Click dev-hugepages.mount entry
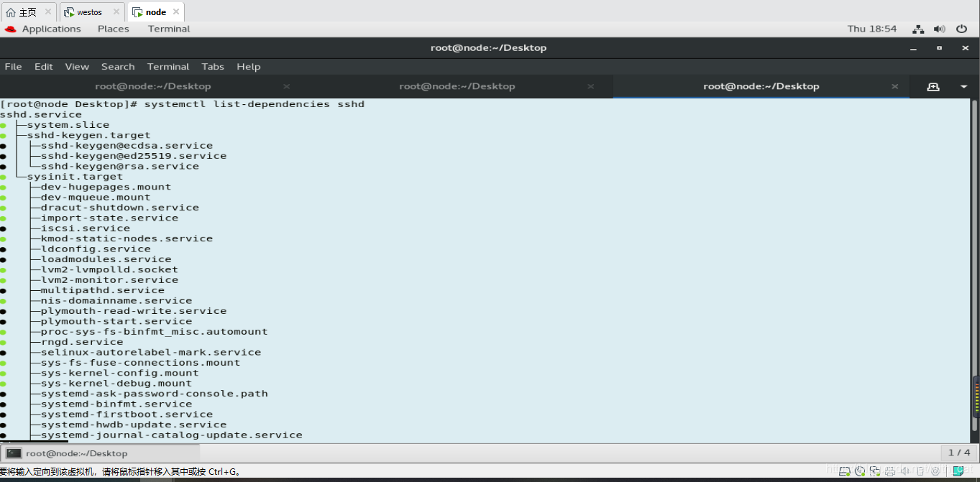Image resolution: width=980 pixels, height=482 pixels. [x=106, y=187]
